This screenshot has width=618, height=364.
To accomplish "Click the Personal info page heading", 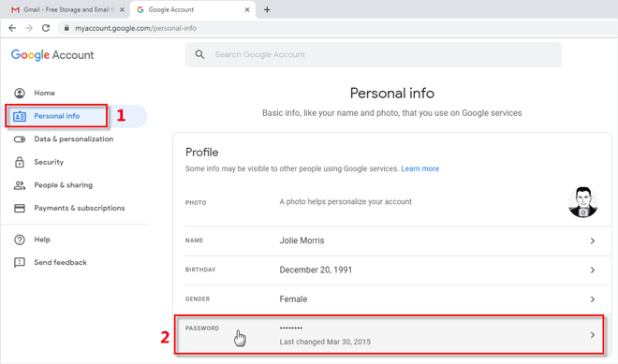I will tap(392, 94).
